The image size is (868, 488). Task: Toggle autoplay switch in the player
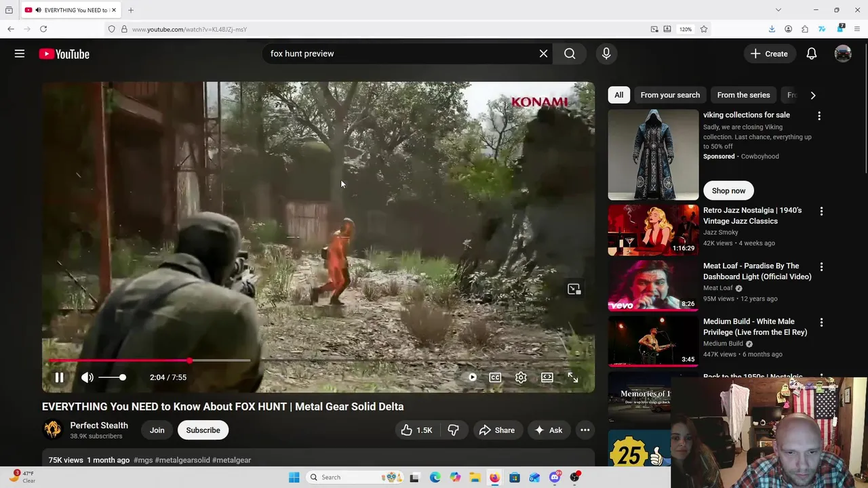[472, 378]
